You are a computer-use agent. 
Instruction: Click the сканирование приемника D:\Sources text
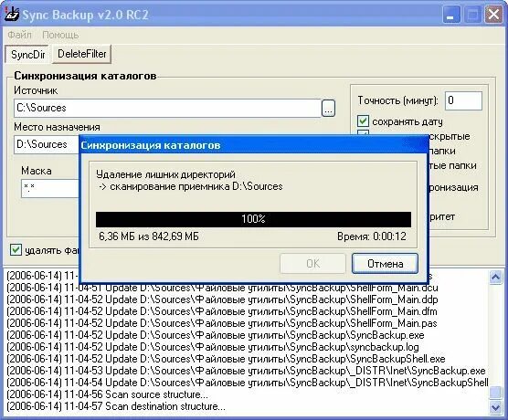(x=190, y=186)
